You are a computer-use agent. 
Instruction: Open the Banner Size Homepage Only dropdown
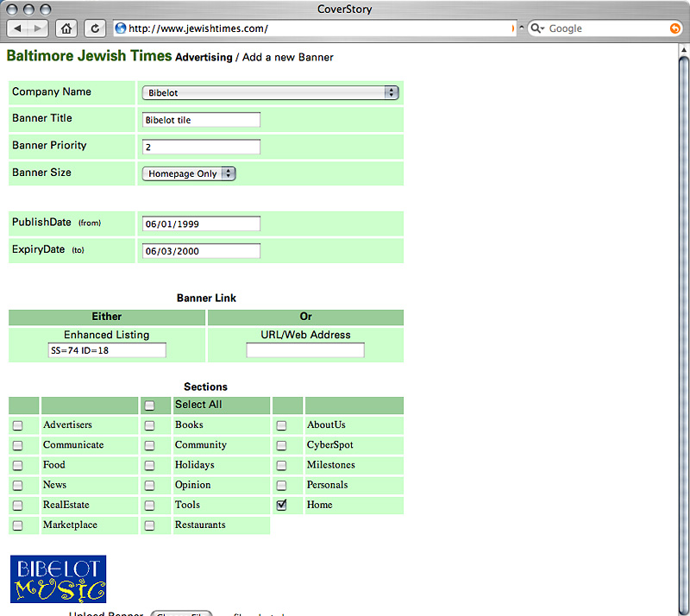coord(189,173)
